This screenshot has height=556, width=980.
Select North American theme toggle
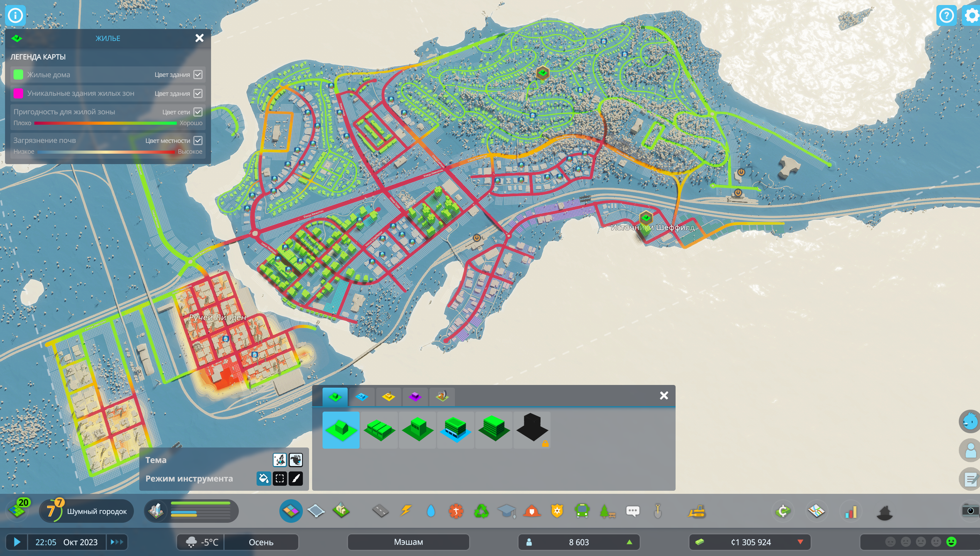(296, 460)
